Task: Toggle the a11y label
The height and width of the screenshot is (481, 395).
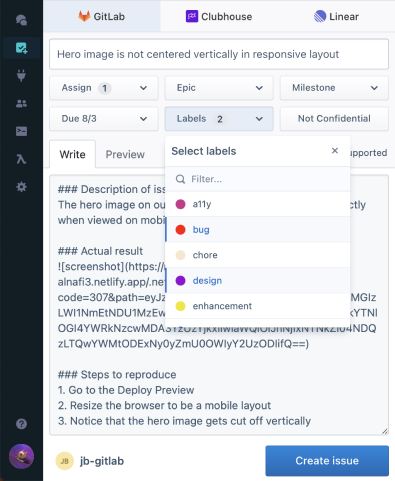Action: coord(257,204)
